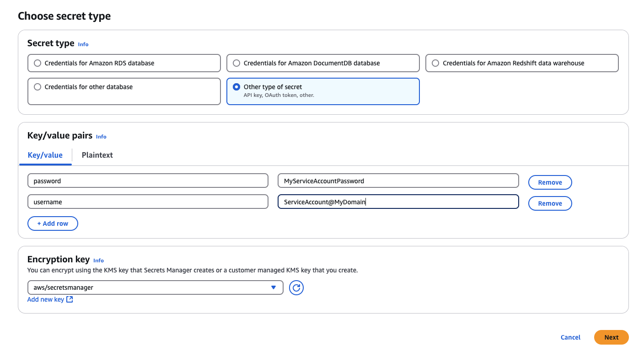Select Credentials for Amazon RDS database
This screenshot has height=351, width=644.
pyautogui.click(x=38, y=63)
